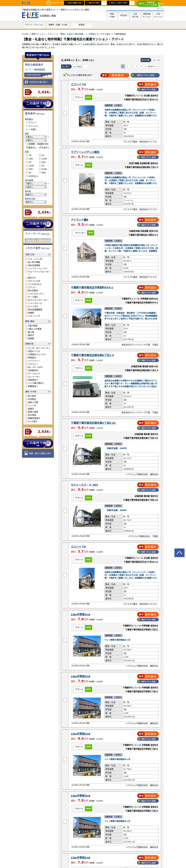Open the 築年数 dropdown
Viewport: 186px width, 868px height.
pos(36,195)
